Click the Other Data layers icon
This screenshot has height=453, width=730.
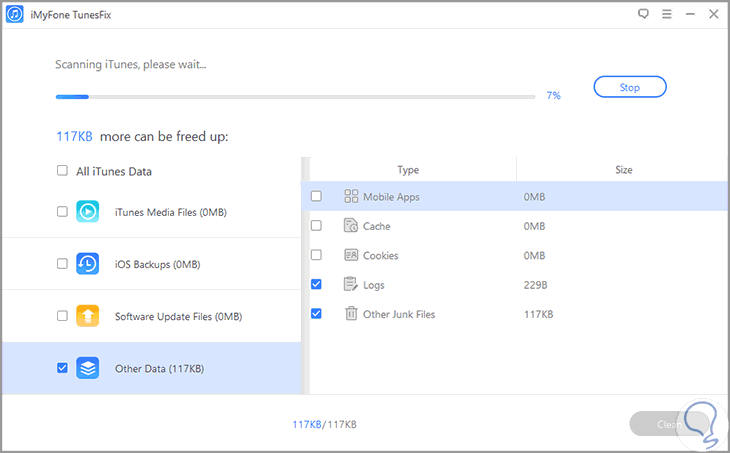(x=88, y=368)
